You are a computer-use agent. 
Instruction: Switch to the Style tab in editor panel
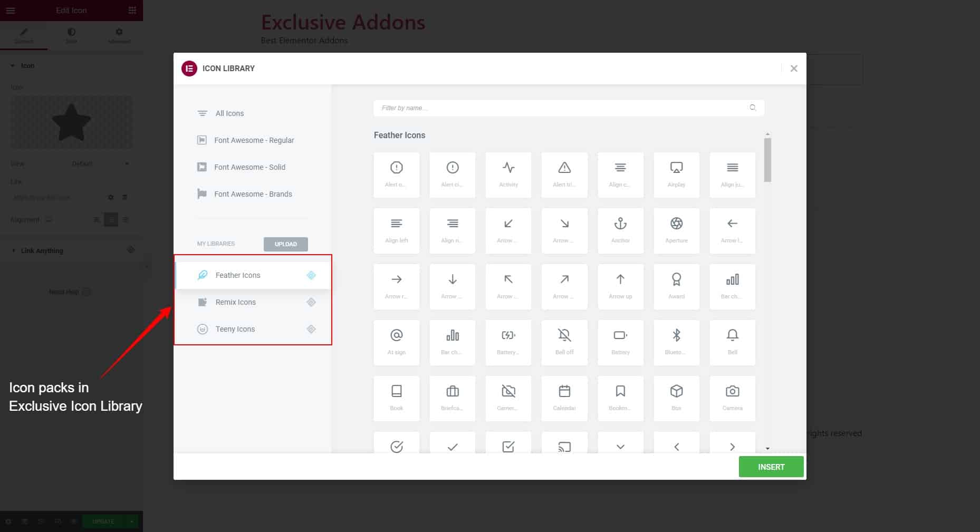pyautogui.click(x=71, y=36)
